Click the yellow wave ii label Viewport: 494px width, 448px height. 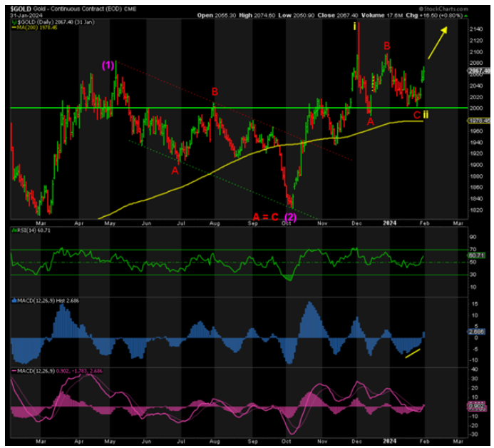426,115
